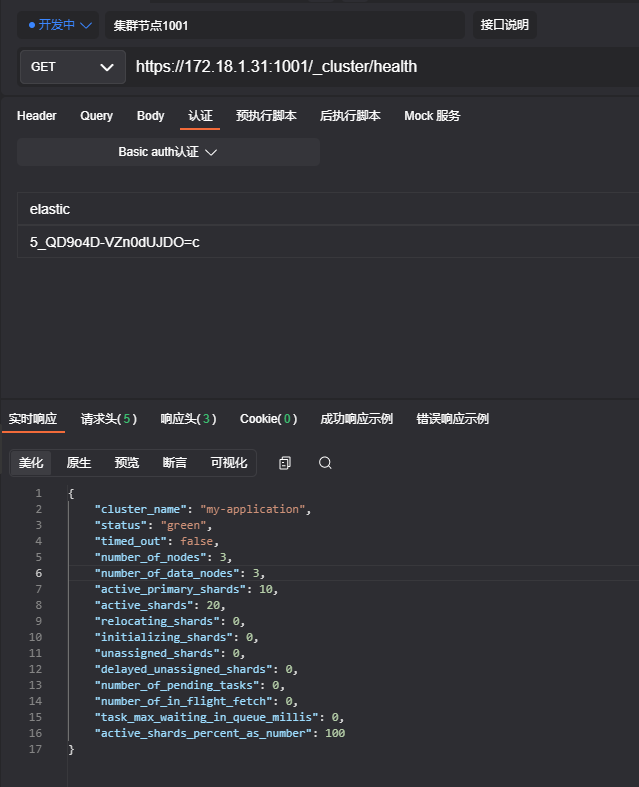
Task: Switch to the Body tab
Action: [151, 116]
